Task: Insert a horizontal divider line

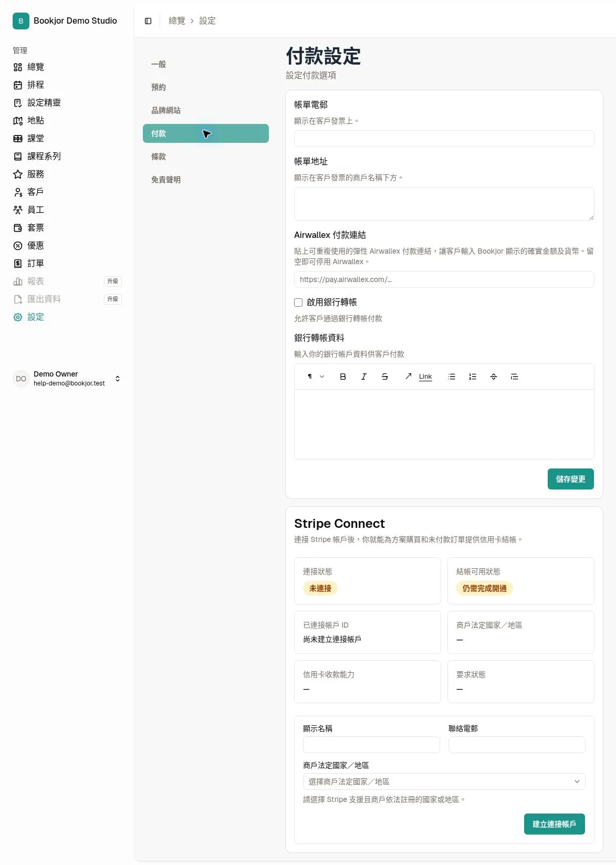Action: coord(494,377)
